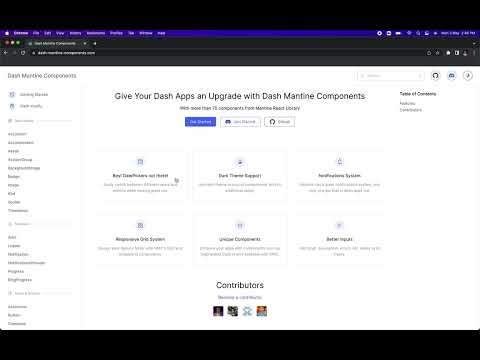Screen dimensions: 480x360
Task: Open the browser extensions puzzle icon
Action: click(x=448, y=53)
